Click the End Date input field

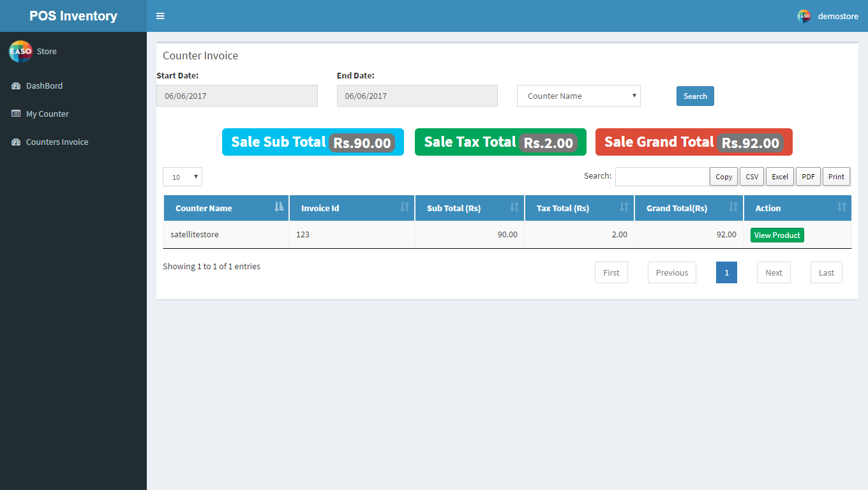pos(417,96)
